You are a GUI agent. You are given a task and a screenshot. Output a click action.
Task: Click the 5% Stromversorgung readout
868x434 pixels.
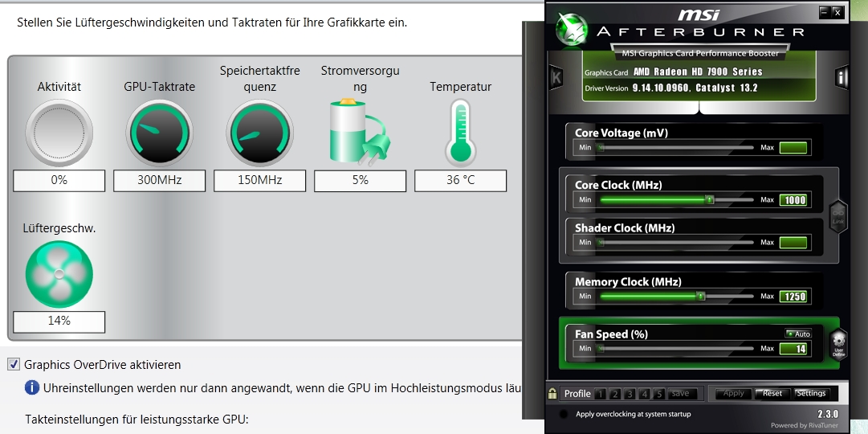[x=360, y=181]
